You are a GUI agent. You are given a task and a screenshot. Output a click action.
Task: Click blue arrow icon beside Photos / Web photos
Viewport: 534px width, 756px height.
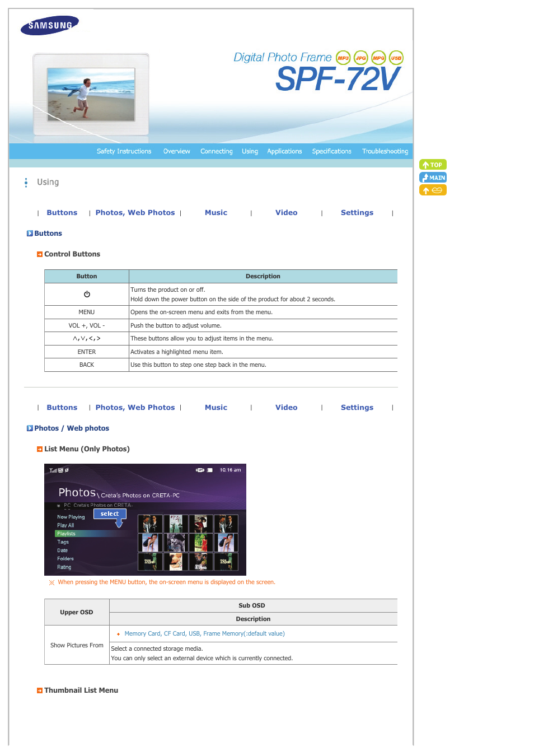click(x=30, y=428)
